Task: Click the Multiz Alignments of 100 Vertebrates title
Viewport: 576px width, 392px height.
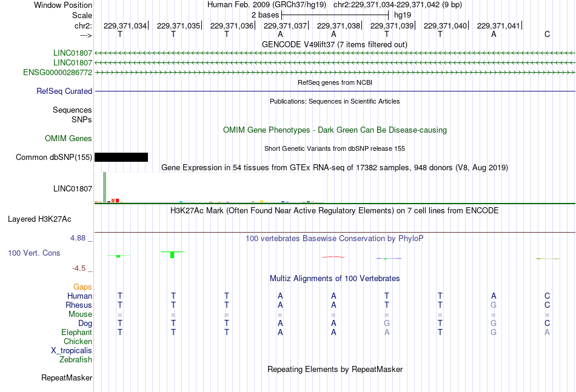Action: 335,279
